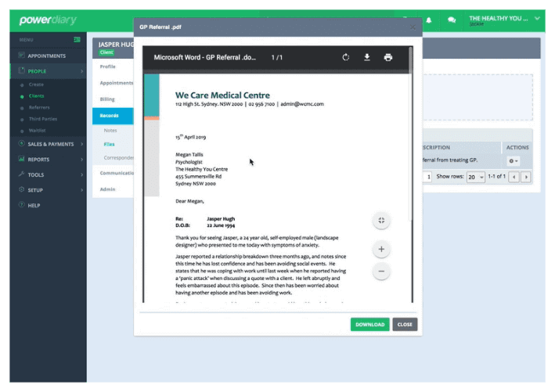
Task: Click the Reports chart icon
Action: click(x=22, y=159)
